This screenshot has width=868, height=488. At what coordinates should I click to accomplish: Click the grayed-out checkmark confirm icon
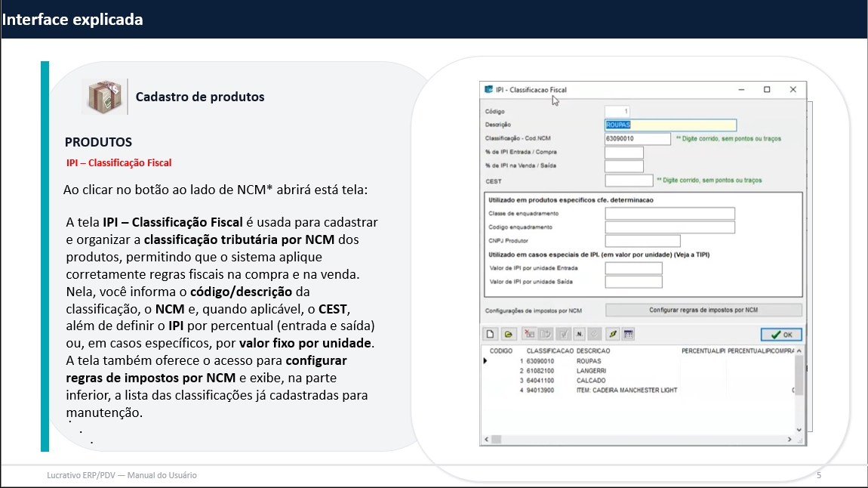click(562, 334)
